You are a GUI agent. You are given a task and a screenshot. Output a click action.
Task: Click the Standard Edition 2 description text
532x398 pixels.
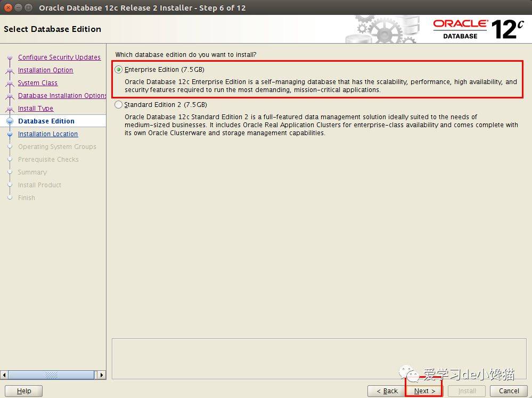click(321, 125)
